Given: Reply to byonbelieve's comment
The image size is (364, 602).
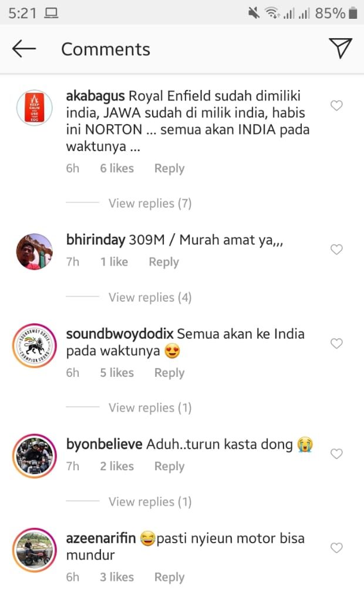Looking at the screenshot, I should (x=169, y=466).
